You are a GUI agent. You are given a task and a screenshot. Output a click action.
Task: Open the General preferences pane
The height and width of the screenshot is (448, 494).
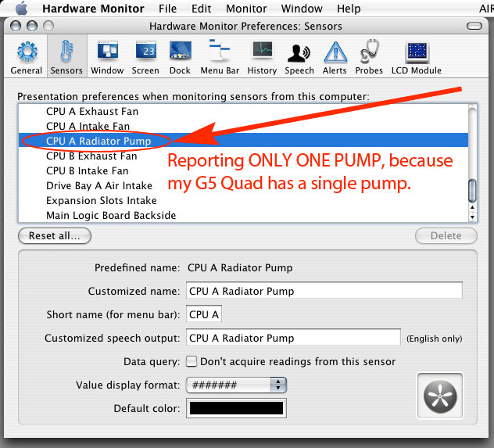pos(27,58)
